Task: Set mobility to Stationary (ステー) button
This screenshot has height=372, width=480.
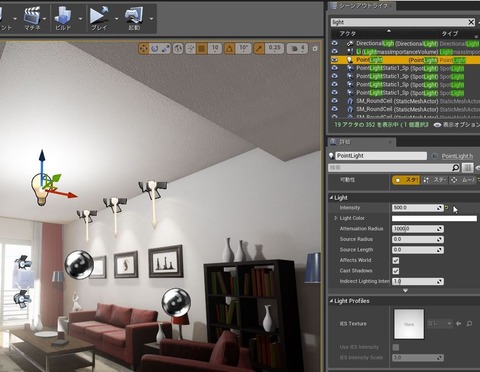Action: [x=434, y=180]
